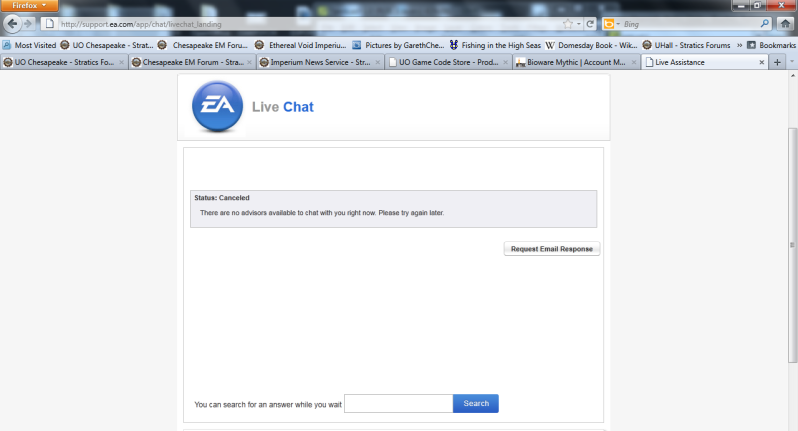Restore down the Firefox window
This screenshot has width=798, height=431.
[757, 5]
